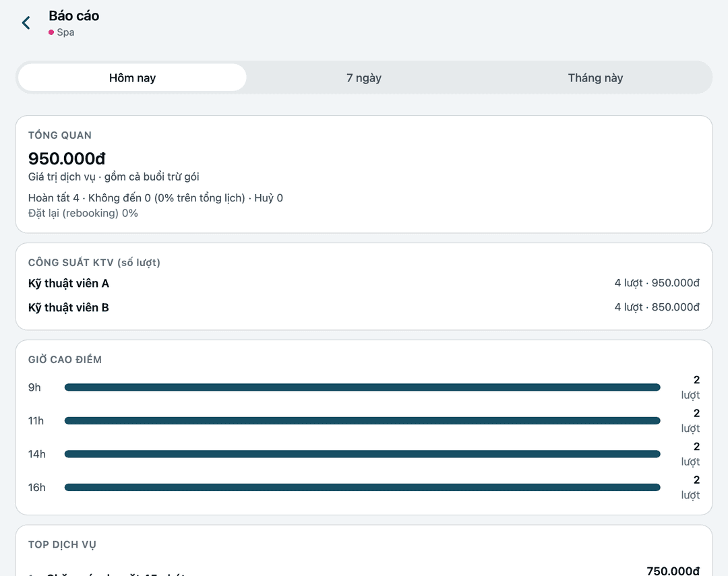Image resolution: width=728 pixels, height=576 pixels.
Task: Click the 4 lượt · 850.000đ value
Action: (657, 307)
